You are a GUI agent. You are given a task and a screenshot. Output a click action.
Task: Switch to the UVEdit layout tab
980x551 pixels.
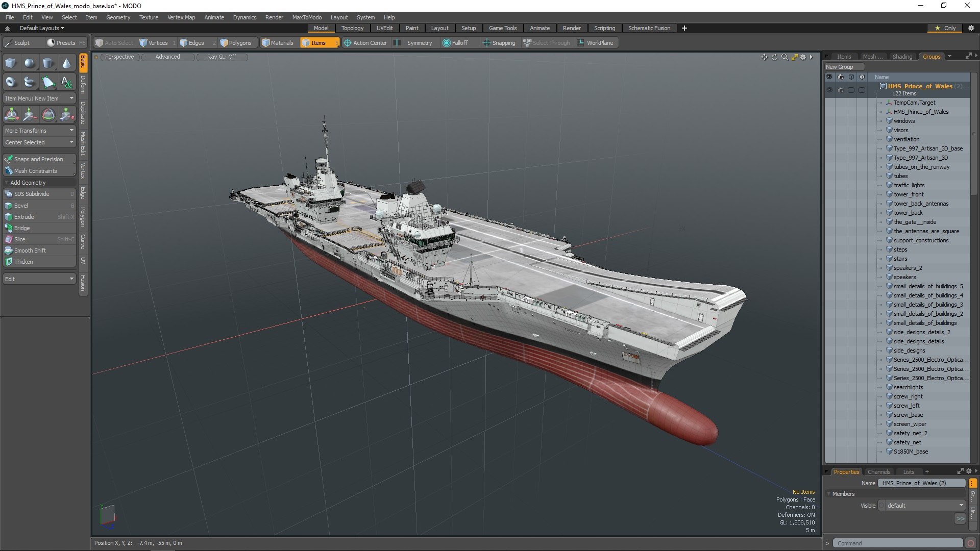click(x=384, y=28)
